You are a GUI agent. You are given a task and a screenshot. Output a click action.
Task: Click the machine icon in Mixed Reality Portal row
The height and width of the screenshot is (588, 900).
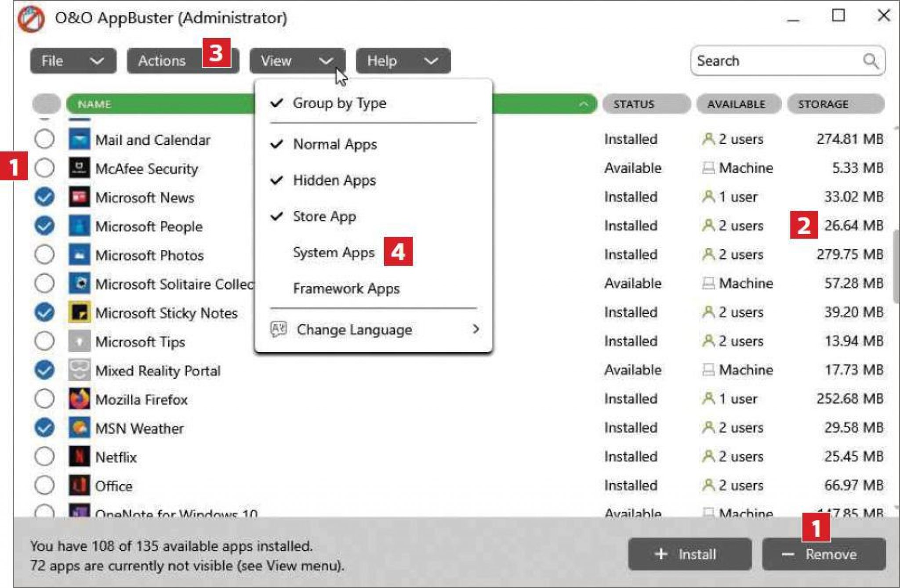(708, 370)
